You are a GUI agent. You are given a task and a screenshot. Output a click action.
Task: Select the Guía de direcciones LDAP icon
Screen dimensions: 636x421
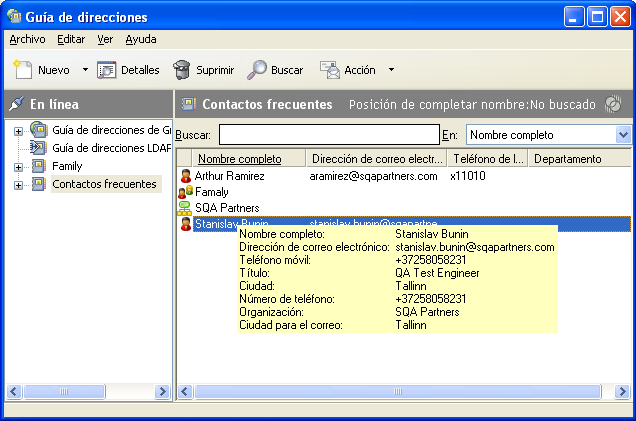[x=38, y=148]
